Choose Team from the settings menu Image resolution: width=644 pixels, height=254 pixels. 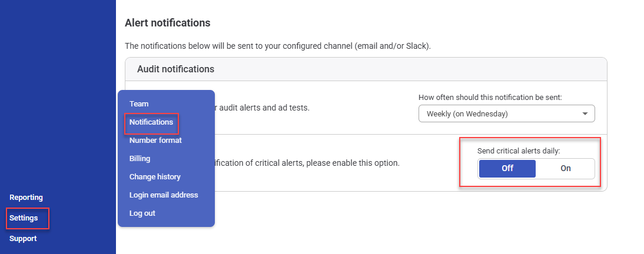(x=139, y=104)
